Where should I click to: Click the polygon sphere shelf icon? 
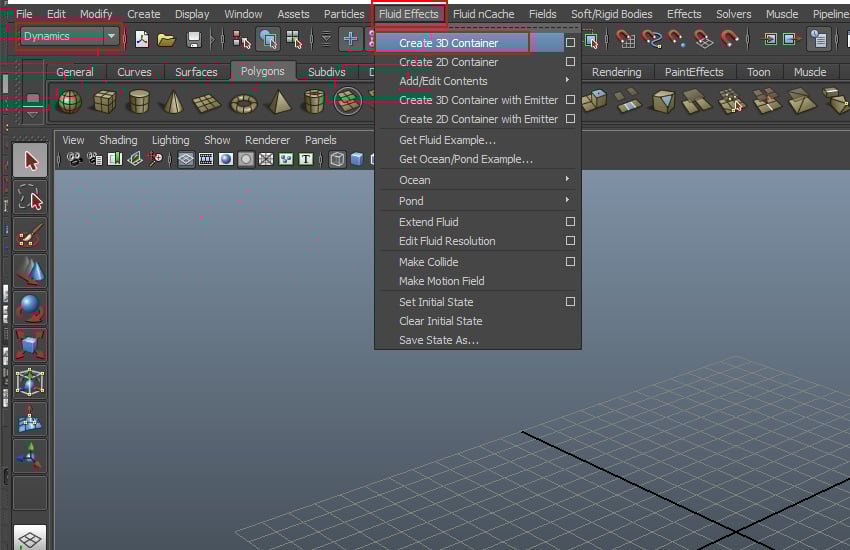click(x=69, y=101)
